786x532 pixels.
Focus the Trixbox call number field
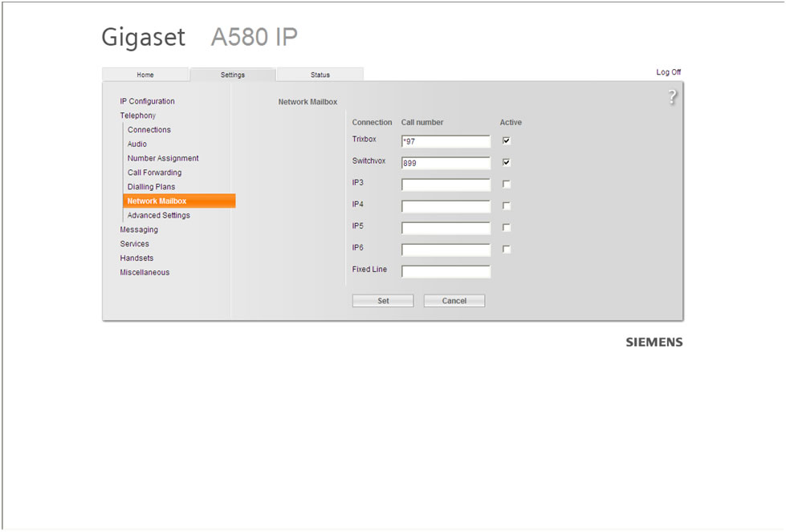[x=446, y=141]
